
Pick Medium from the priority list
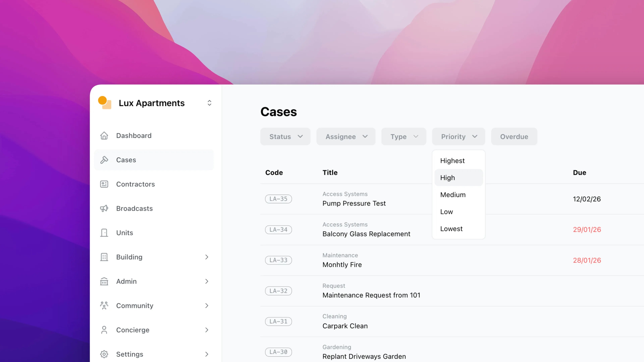(x=453, y=195)
